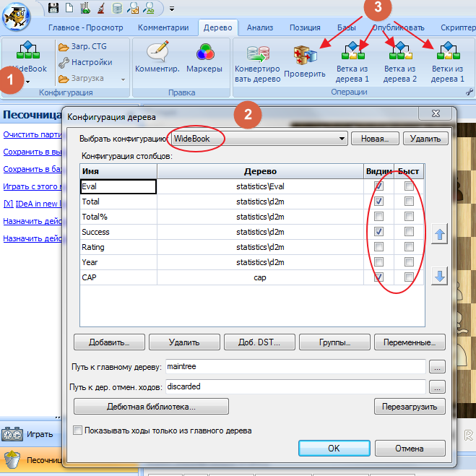Click the WideBook tree icon in ribbon
Viewport: 476px width, 476px height.
(27, 52)
